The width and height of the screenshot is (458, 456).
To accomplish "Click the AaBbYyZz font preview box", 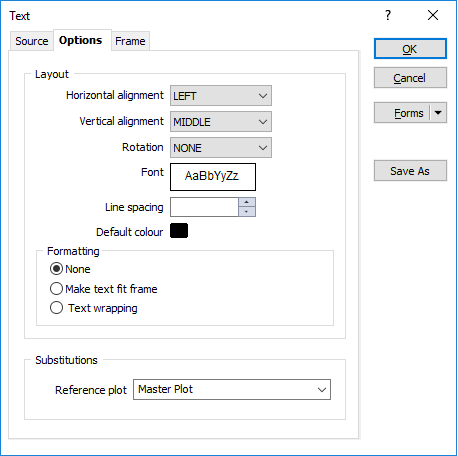I will (x=213, y=177).
